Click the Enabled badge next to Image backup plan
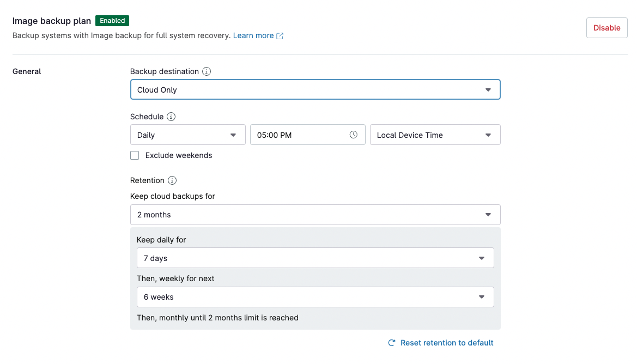637x364 pixels. click(112, 21)
